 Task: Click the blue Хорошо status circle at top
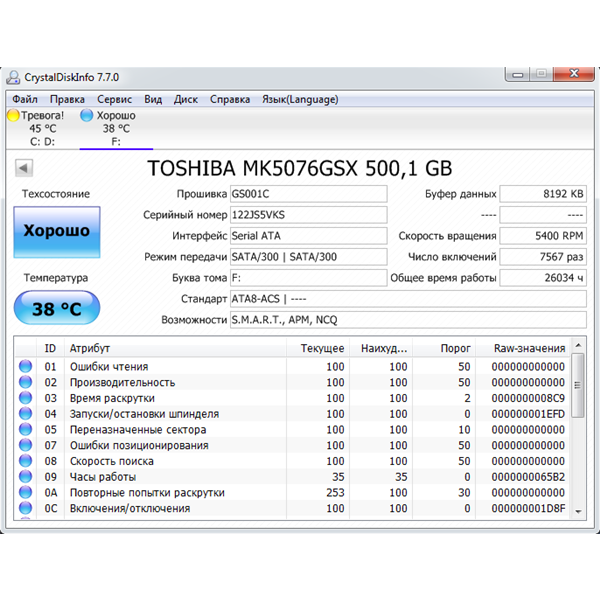point(86,115)
